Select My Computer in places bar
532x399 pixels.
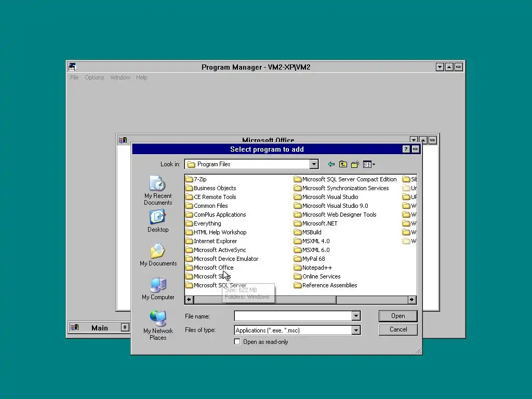tap(158, 289)
